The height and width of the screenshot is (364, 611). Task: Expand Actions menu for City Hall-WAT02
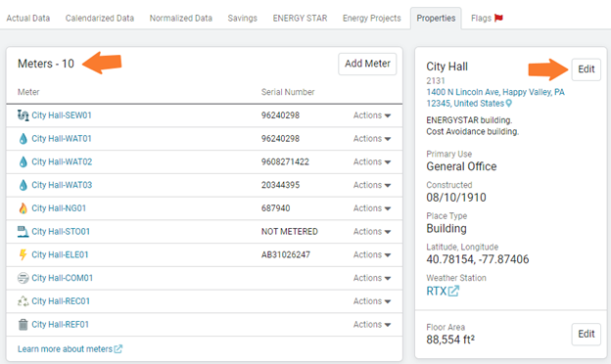[372, 162]
